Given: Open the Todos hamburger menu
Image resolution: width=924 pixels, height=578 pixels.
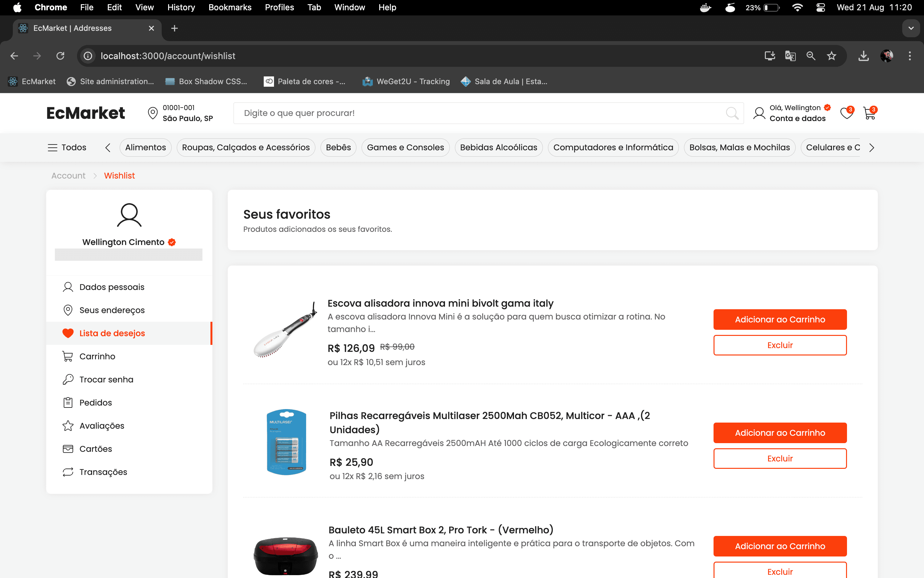Looking at the screenshot, I should [67, 148].
